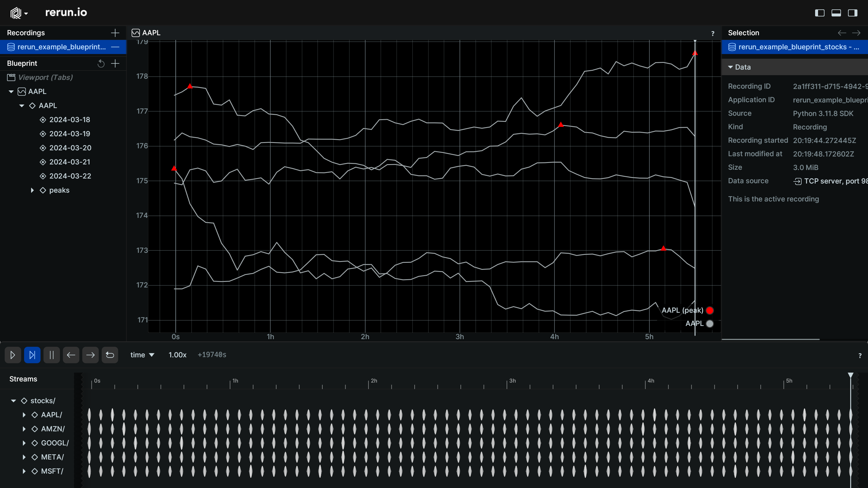868x488 pixels.
Task: Close the rerun_example_blueprint recording
Action: click(115, 47)
